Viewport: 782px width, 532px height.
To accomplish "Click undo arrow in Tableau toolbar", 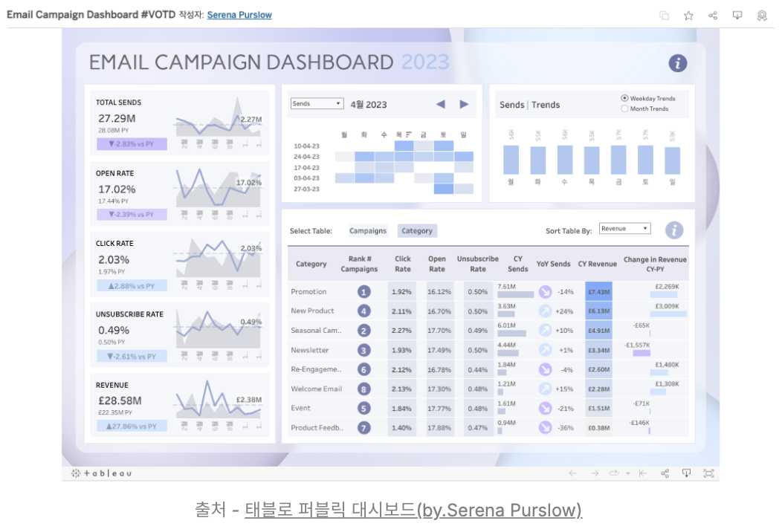I will click(x=572, y=473).
